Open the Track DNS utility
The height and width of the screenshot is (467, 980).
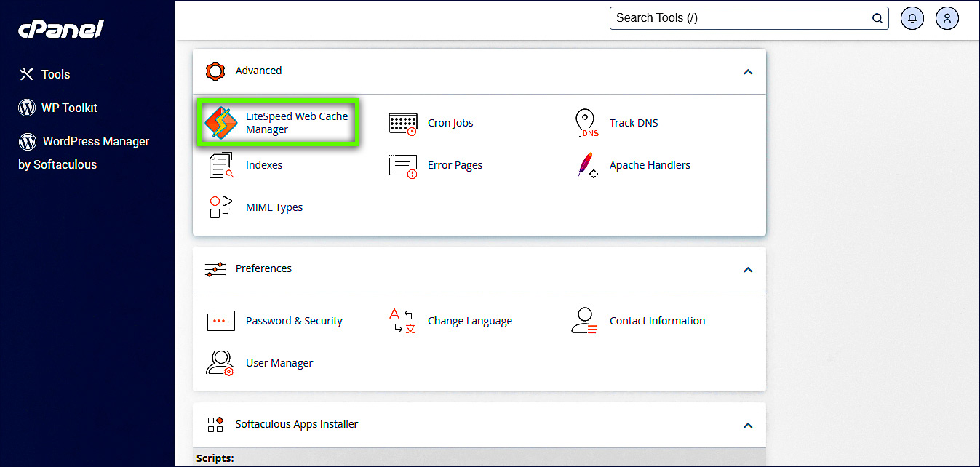click(x=633, y=123)
